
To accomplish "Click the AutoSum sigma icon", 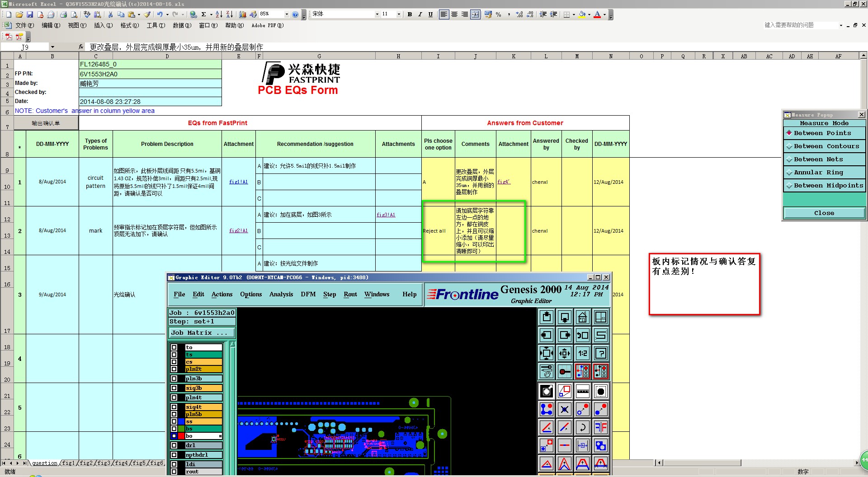I will 204,14.
